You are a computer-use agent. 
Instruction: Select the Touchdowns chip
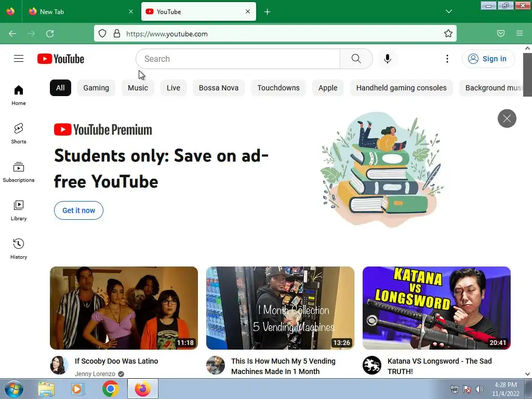[x=278, y=88]
